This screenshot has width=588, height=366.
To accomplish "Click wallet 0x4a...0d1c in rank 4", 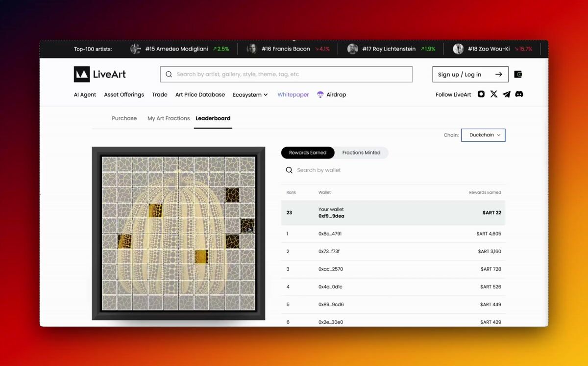I will [x=330, y=287].
